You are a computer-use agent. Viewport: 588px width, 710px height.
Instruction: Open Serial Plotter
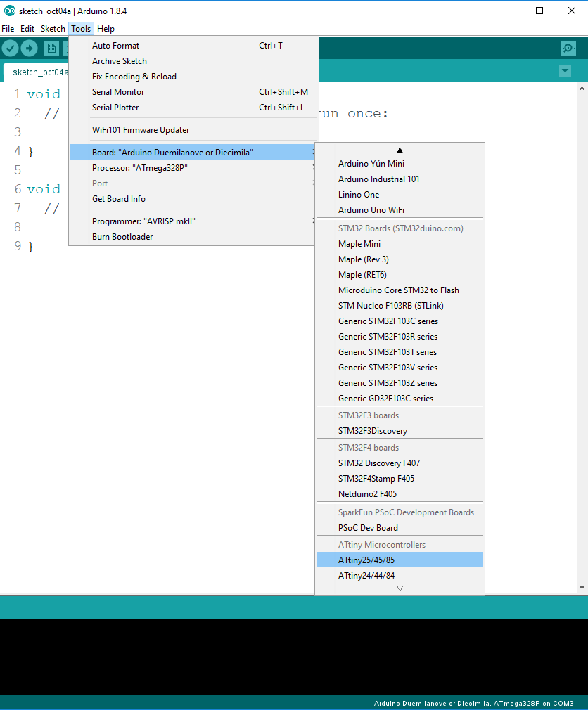pos(193,107)
